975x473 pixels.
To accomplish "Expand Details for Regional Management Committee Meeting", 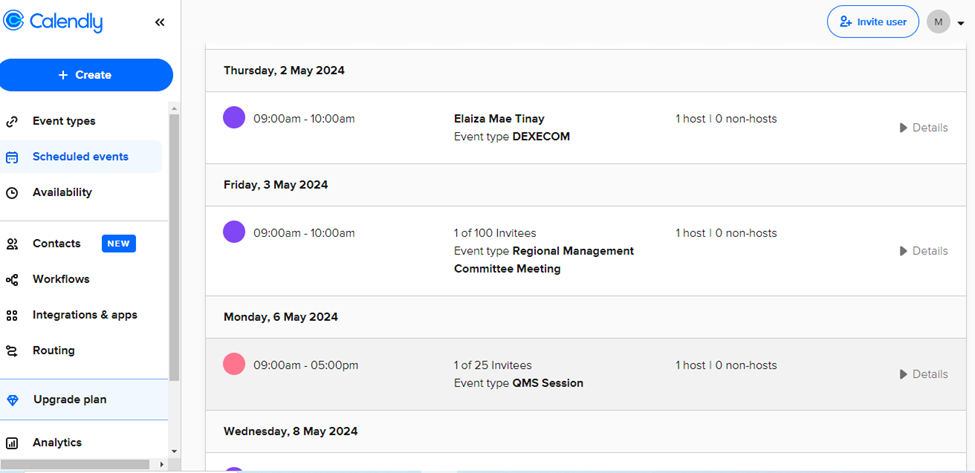I will click(923, 251).
